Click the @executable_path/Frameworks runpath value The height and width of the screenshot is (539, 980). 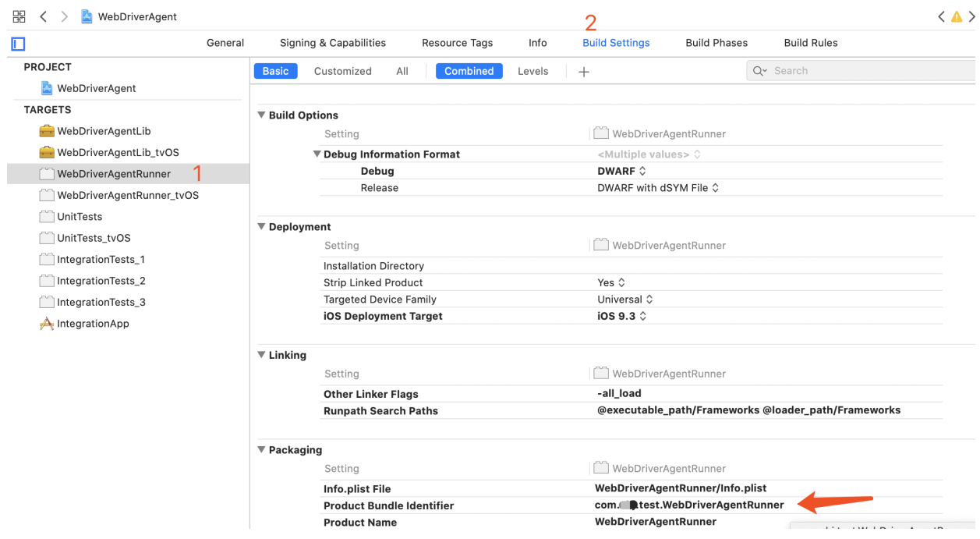click(748, 410)
